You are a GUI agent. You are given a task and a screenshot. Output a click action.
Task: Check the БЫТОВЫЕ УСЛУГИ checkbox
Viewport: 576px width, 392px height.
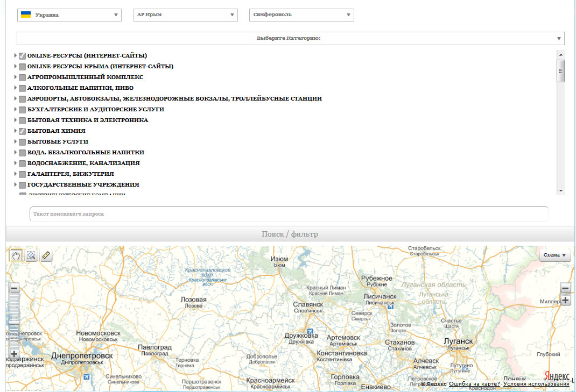tap(23, 141)
